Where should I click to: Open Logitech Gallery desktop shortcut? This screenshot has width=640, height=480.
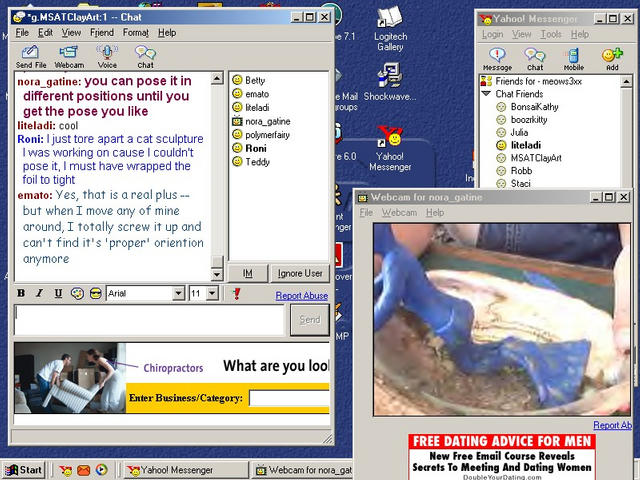390,29
